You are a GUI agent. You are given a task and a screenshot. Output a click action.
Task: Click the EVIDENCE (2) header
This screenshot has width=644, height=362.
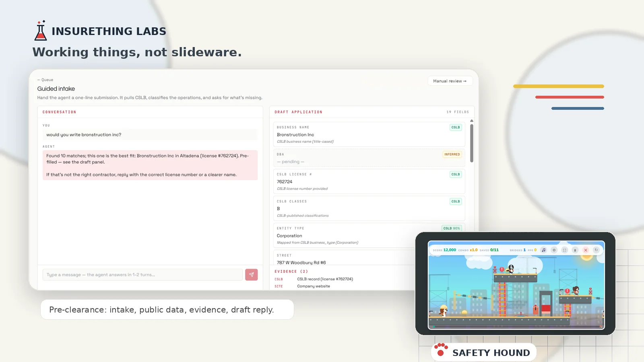291,271
